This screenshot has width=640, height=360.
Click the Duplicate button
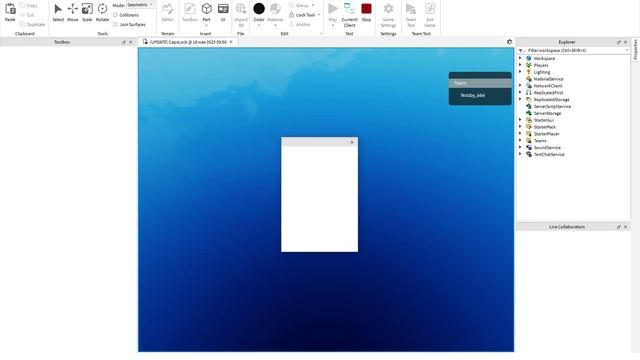point(33,24)
